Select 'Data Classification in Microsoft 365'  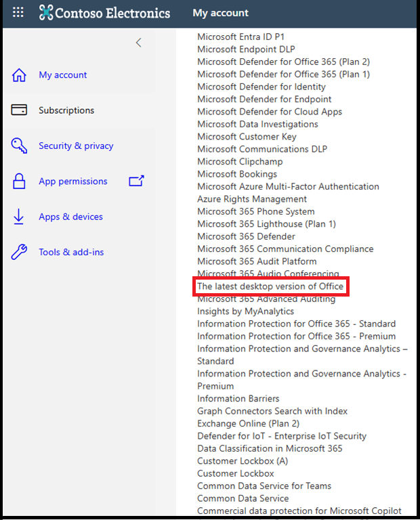(x=270, y=449)
